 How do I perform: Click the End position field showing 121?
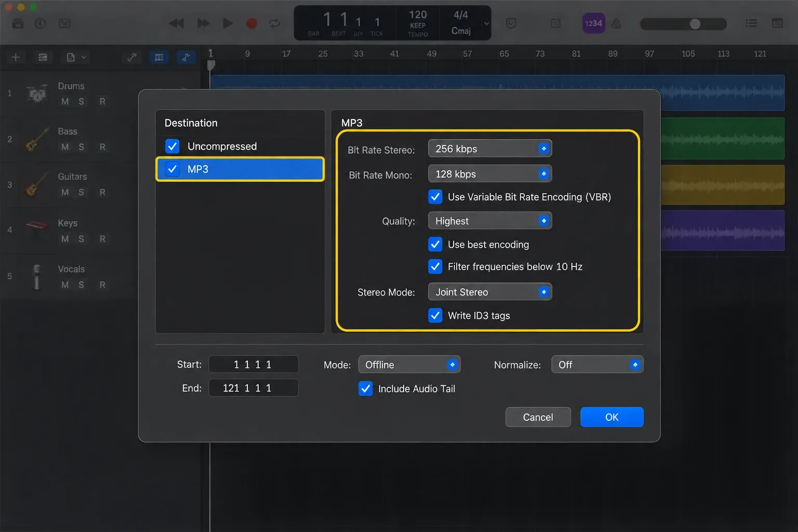coord(254,388)
